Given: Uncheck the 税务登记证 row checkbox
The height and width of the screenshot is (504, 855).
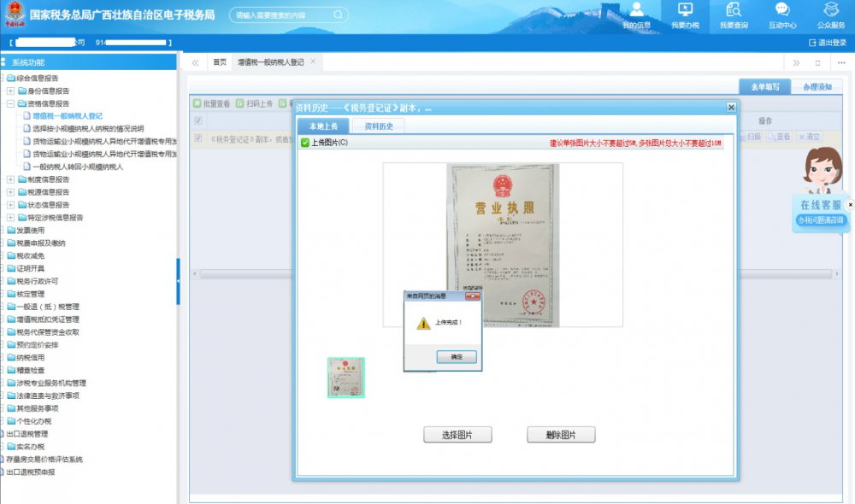Looking at the screenshot, I should [198, 138].
